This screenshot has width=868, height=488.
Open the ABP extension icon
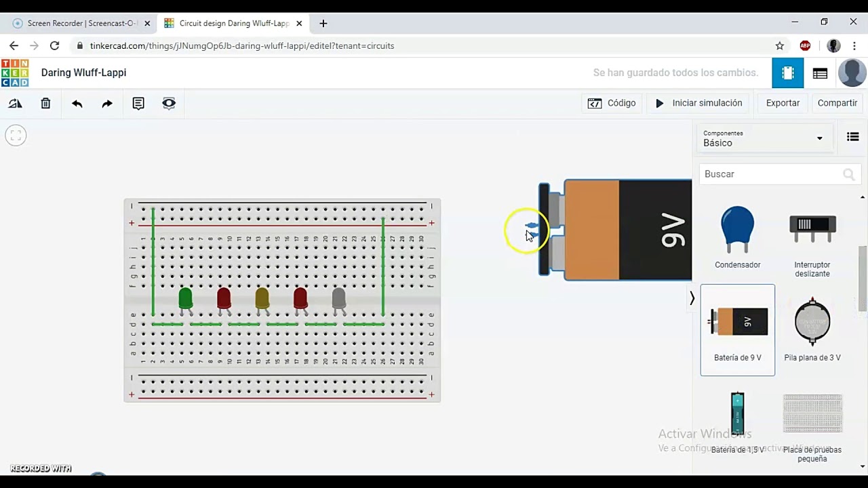click(x=805, y=45)
